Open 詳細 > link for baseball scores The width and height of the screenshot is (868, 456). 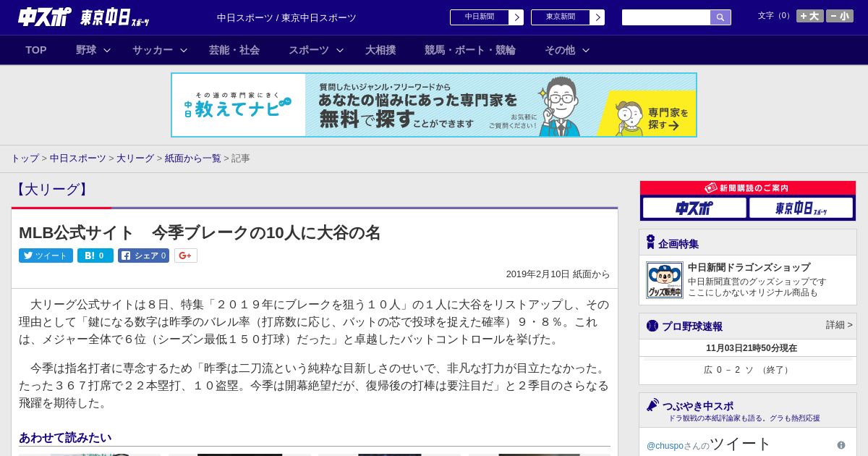pos(839,325)
